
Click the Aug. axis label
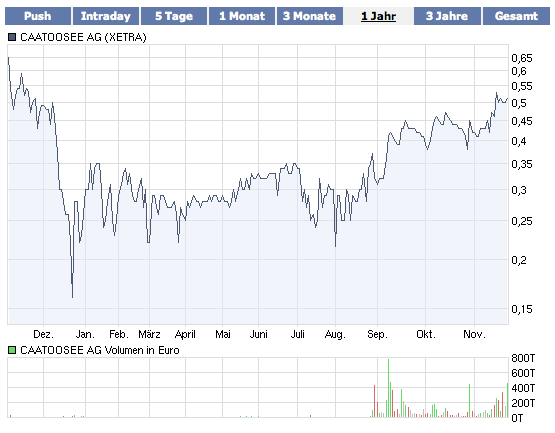335,334
